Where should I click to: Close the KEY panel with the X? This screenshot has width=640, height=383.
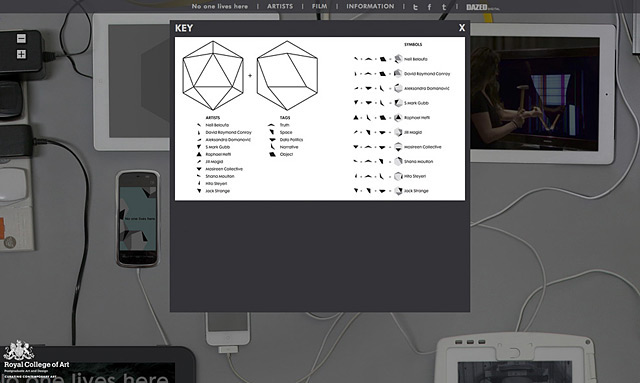click(462, 28)
